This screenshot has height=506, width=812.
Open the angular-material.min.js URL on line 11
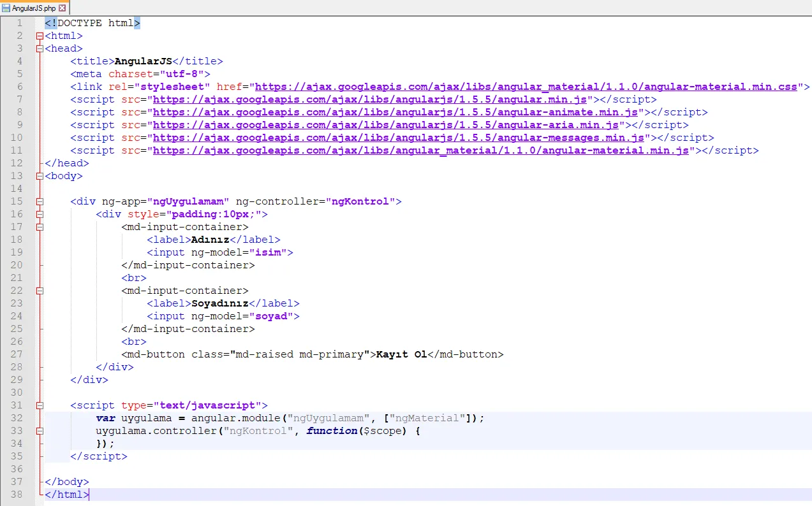[421, 150]
